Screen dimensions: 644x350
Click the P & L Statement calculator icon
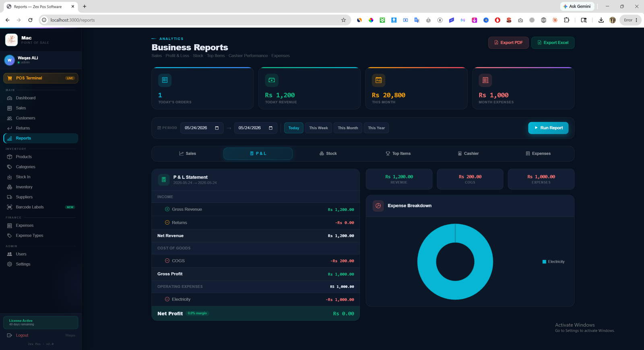[x=164, y=180]
